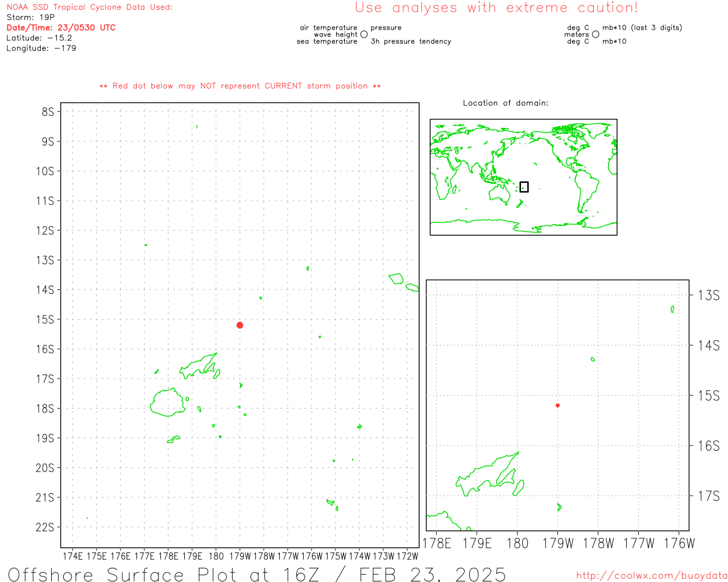728x582 pixels.
Task: Click the 'Latitude: -15.2' value
Action: coord(39,38)
